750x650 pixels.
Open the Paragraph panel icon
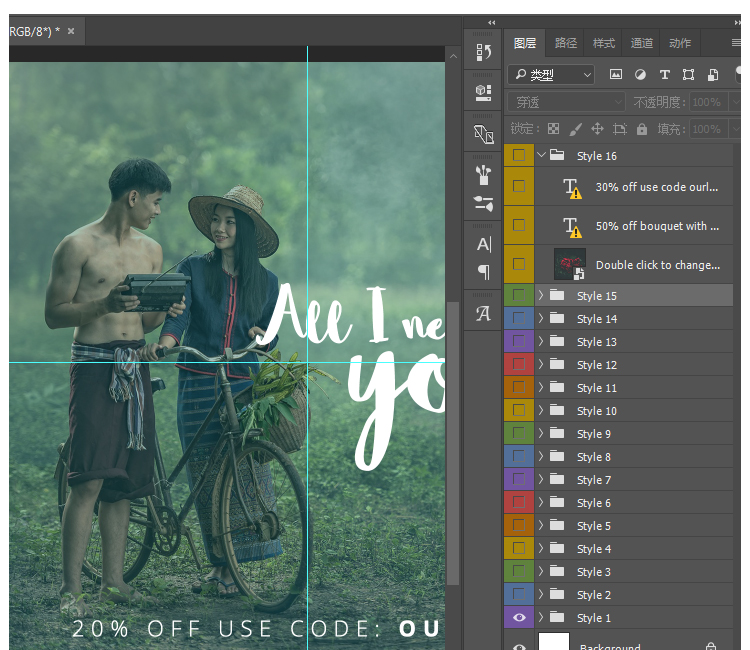pos(484,271)
